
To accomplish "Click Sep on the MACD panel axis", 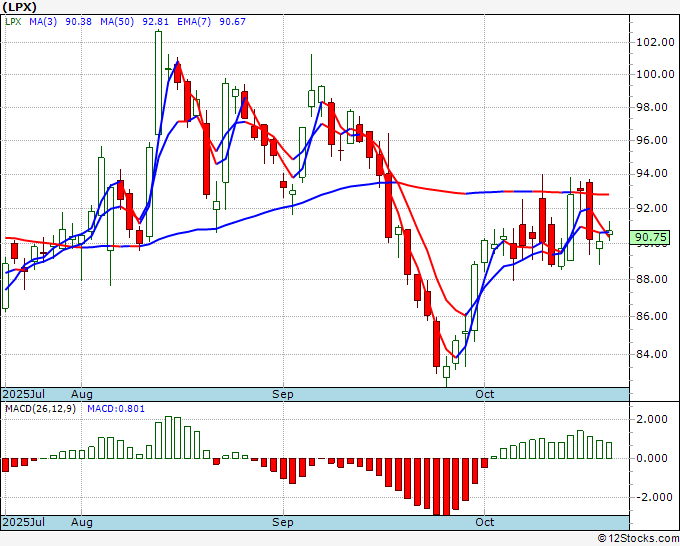I will pos(283,522).
